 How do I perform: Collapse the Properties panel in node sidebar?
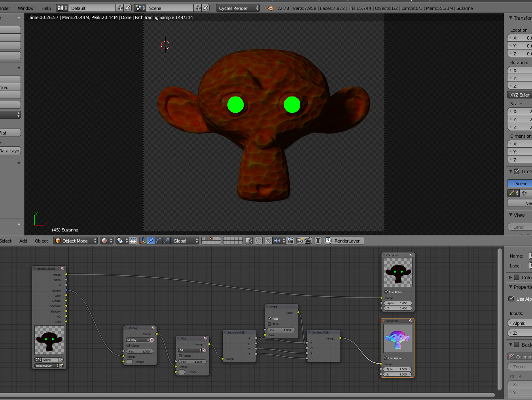tap(511, 287)
